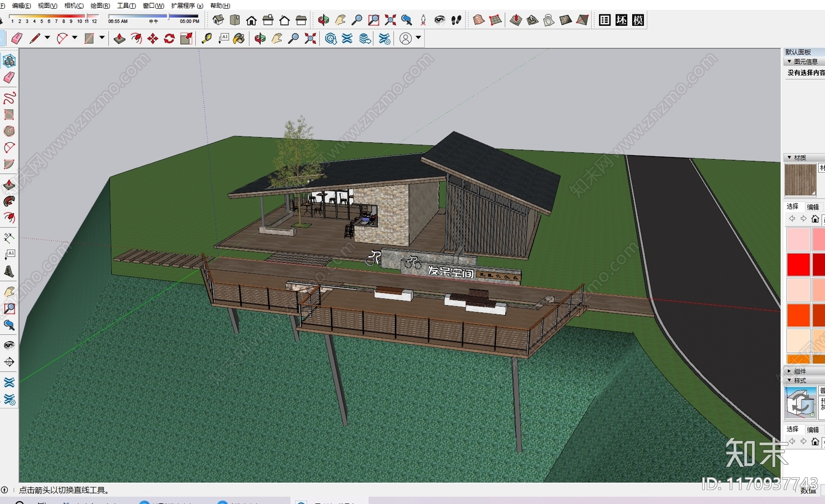This screenshot has width=825, height=504.
Task: Select Sandbox From Scratch grid tool
Action: pos(496,20)
